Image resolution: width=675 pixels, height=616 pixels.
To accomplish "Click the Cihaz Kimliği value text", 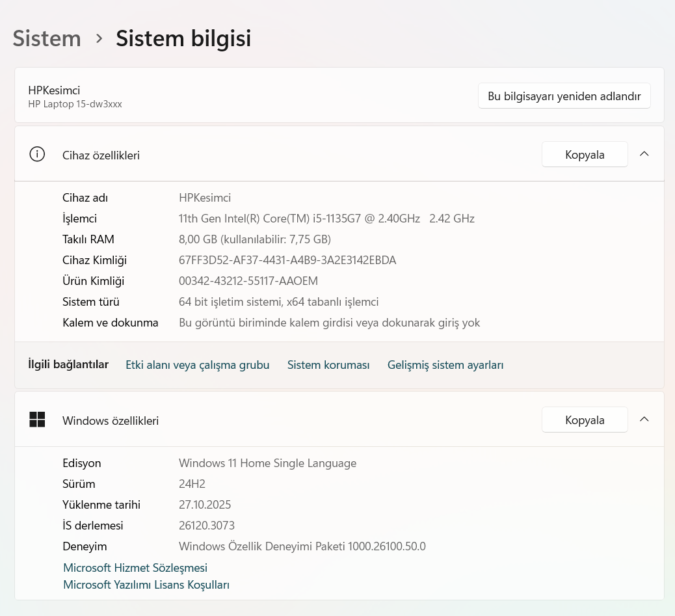I will point(287,260).
